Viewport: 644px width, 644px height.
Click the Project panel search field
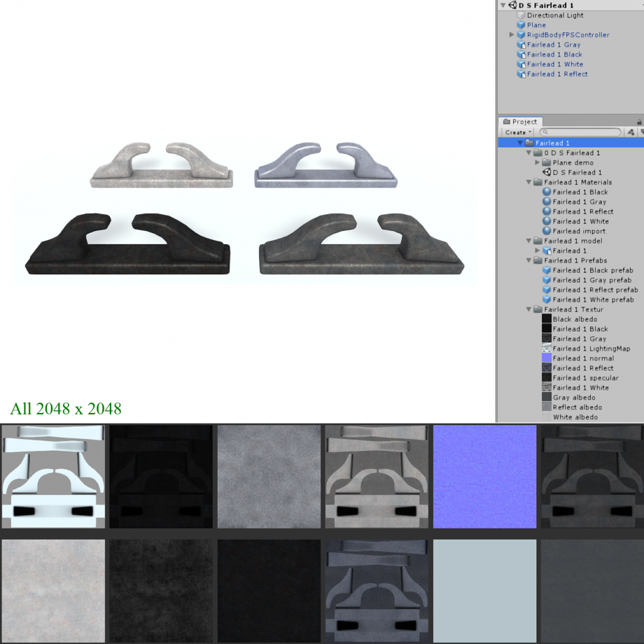[x=581, y=132]
